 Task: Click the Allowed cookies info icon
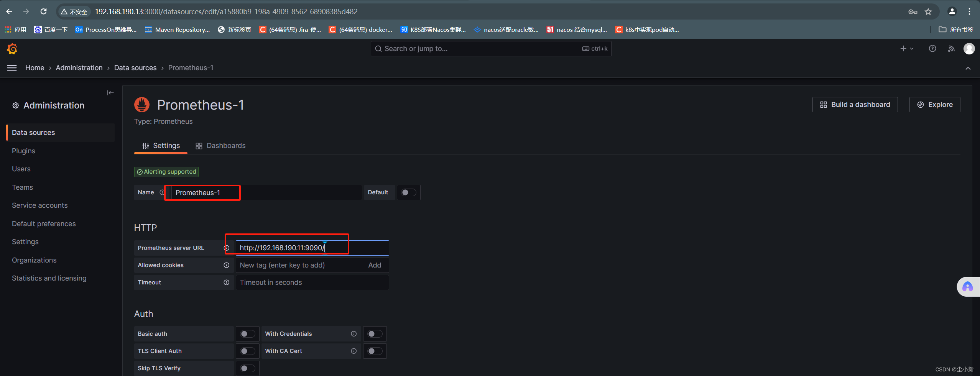coord(227,265)
